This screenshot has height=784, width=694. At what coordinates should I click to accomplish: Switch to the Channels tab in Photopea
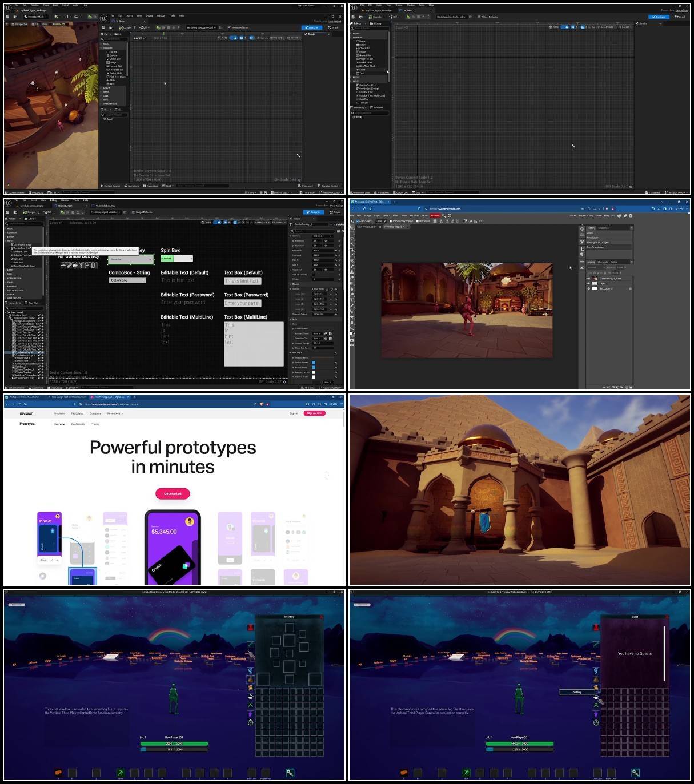click(x=603, y=262)
